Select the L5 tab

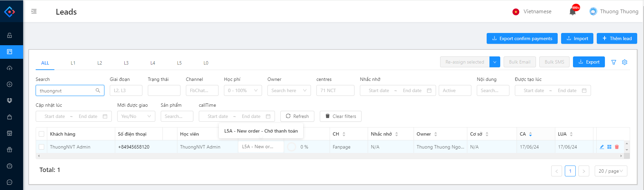(x=179, y=63)
